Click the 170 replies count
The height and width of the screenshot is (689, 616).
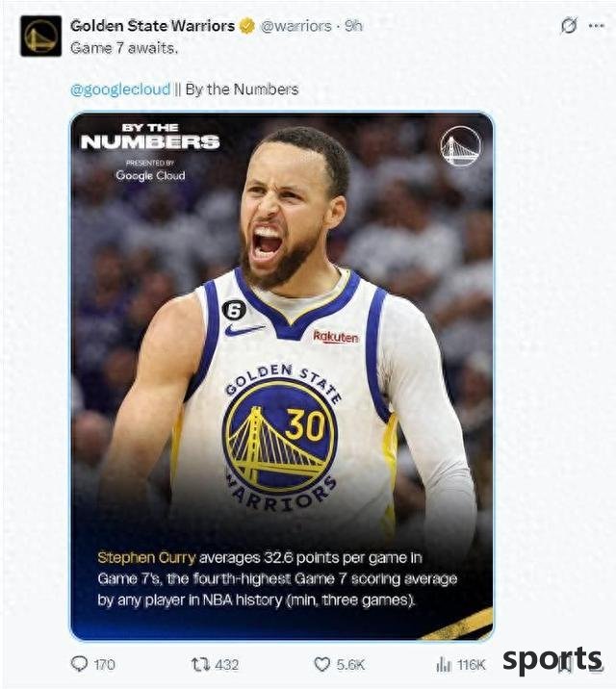coord(105,664)
